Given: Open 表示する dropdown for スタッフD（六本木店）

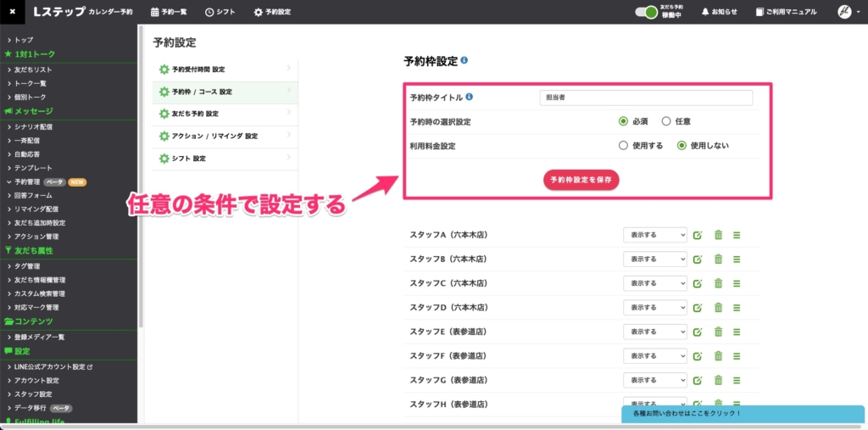Looking at the screenshot, I should pyautogui.click(x=654, y=307).
